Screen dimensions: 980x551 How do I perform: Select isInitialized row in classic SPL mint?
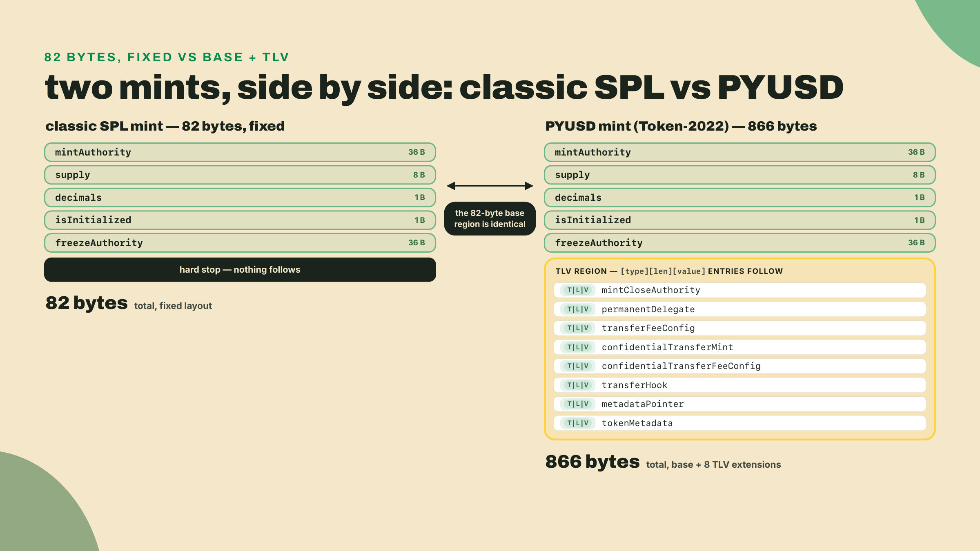point(240,220)
